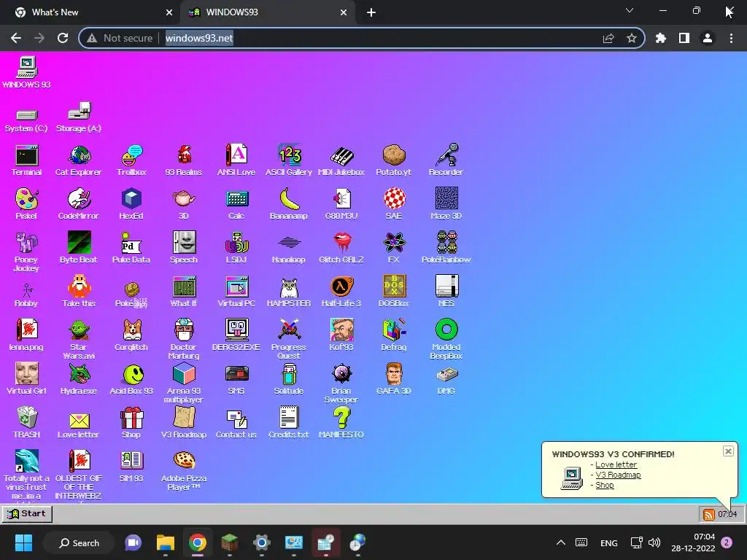This screenshot has width=747, height=560.
Task: Show hidden system tray icons
Action: pyautogui.click(x=561, y=542)
